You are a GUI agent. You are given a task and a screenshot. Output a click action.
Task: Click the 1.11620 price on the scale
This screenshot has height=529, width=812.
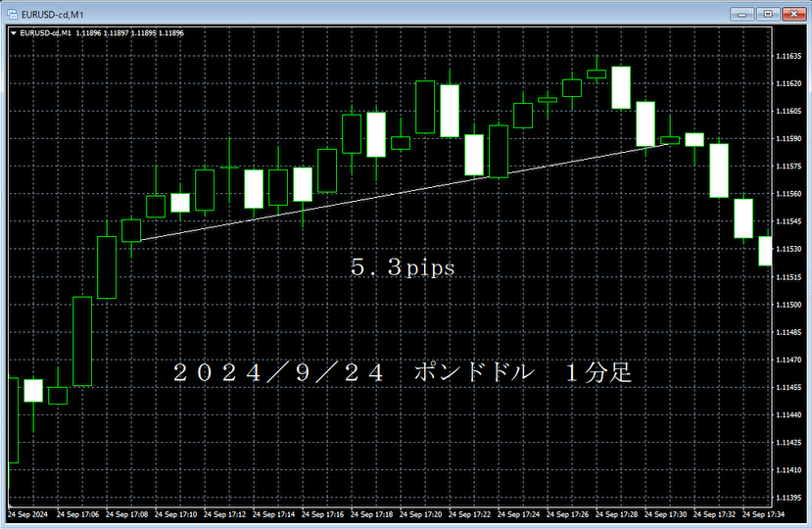coord(790,84)
